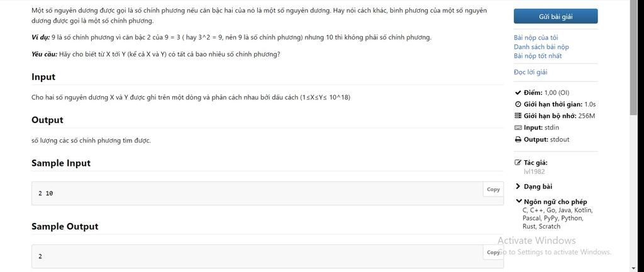Click the Sample Output code box
644x272 pixels.
[267, 256]
